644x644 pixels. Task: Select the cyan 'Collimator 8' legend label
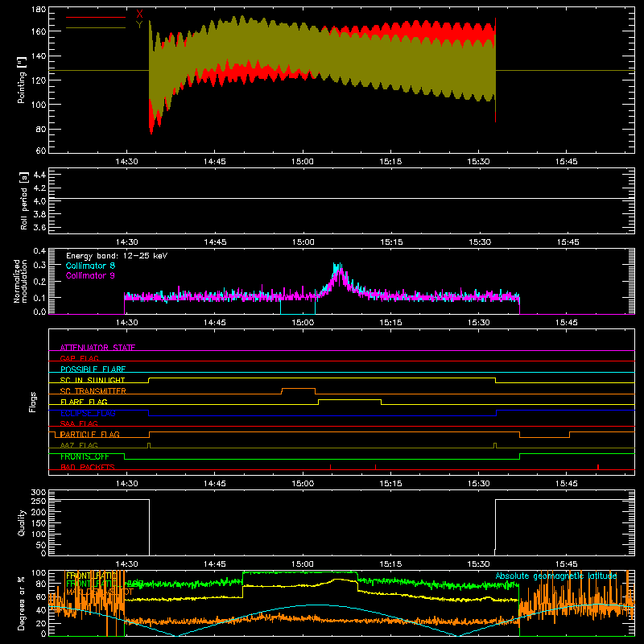click(x=90, y=266)
